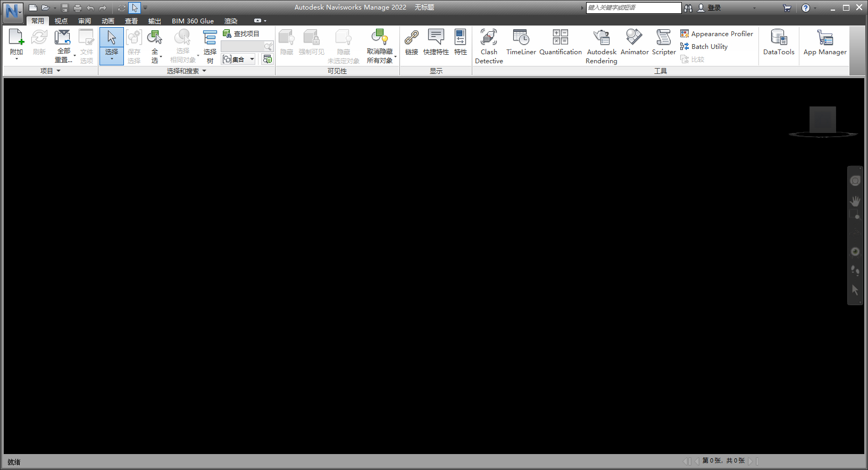This screenshot has height=470, width=868.
Task: Select the Look Around tool on navigation bar
Action: point(855,251)
